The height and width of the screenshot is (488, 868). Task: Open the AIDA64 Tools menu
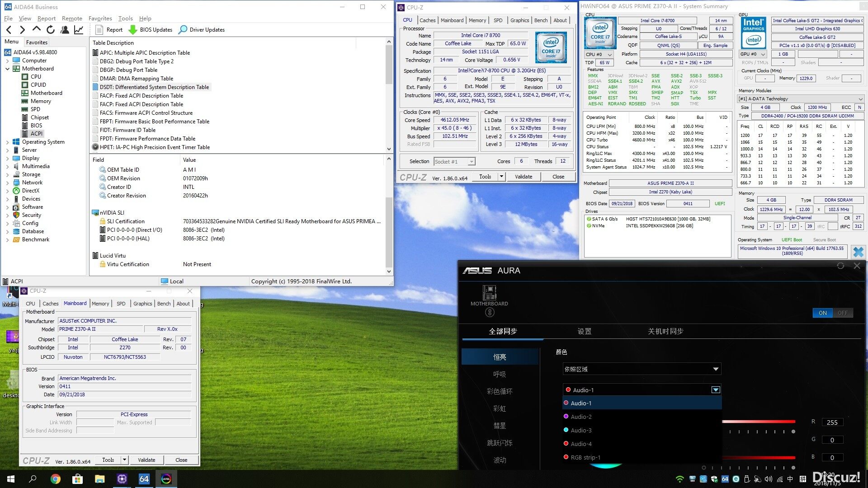tap(125, 19)
